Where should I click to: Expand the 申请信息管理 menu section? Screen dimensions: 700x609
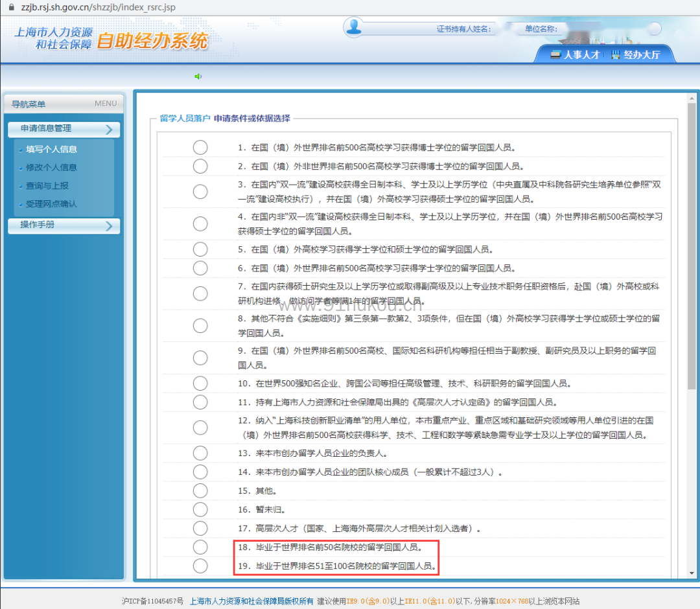coord(64,129)
